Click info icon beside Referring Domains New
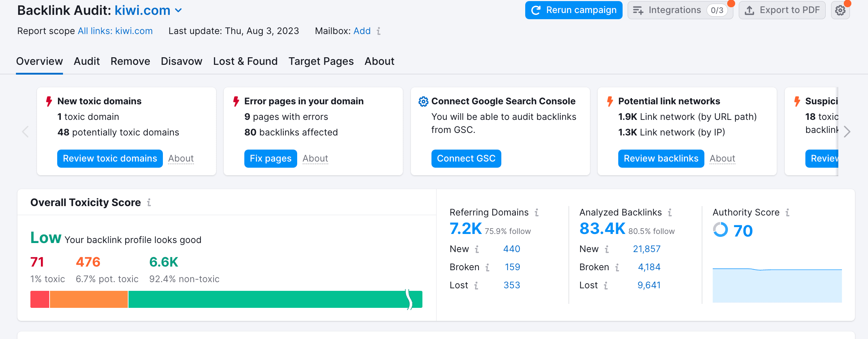 (477, 249)
